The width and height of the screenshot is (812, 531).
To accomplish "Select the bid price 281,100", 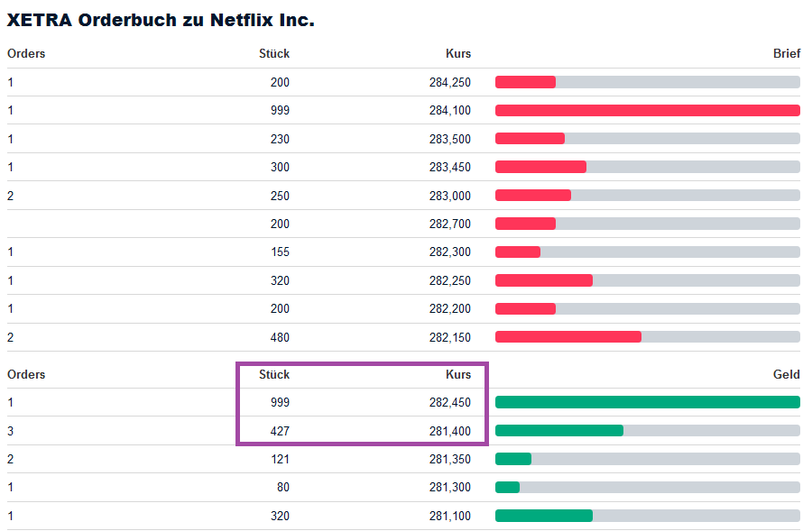I will tap(449, 516).
